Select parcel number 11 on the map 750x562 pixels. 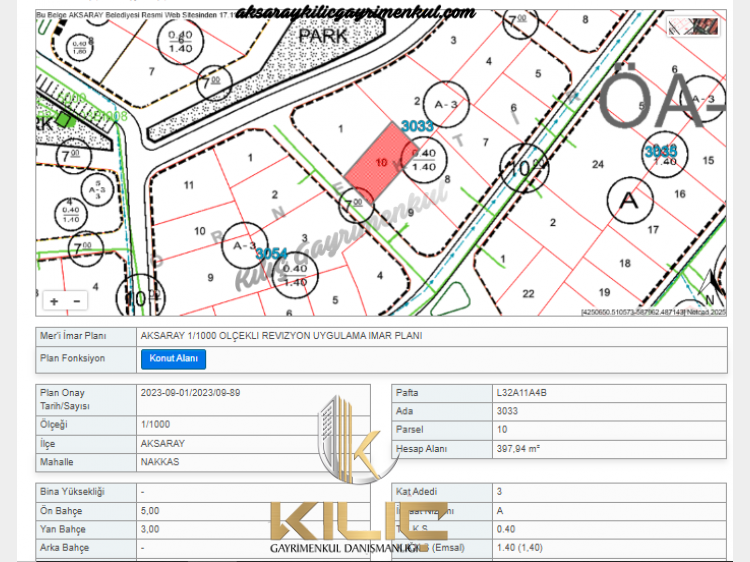coord(188,185)
